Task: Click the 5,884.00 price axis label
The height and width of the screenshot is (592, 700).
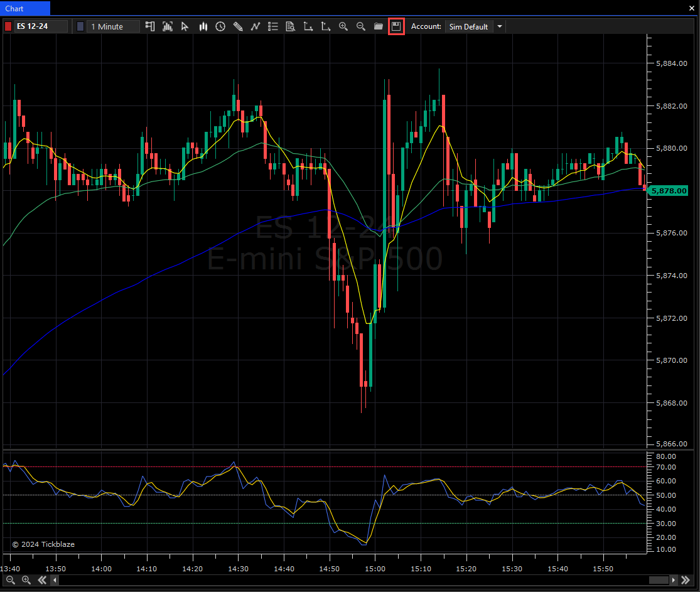Action: click(x=671, y=63)
